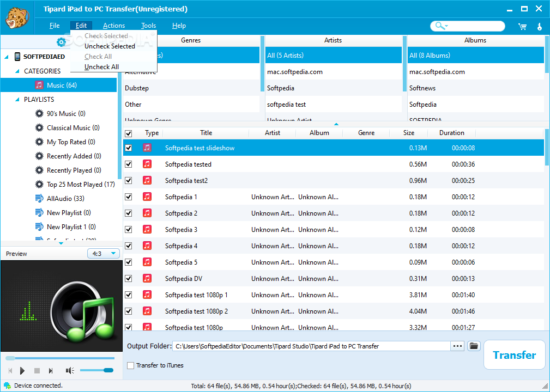Click the preview playback progress slider

(x=60, y=358)
